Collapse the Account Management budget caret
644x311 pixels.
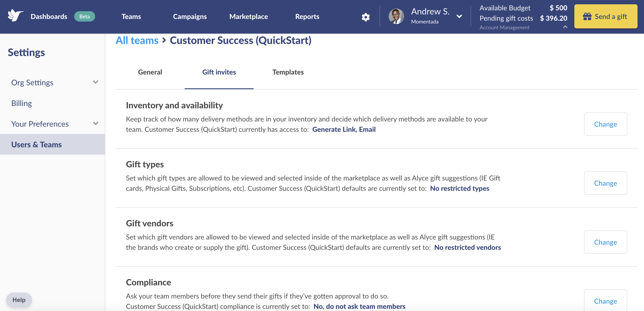(x=565, y=27)
